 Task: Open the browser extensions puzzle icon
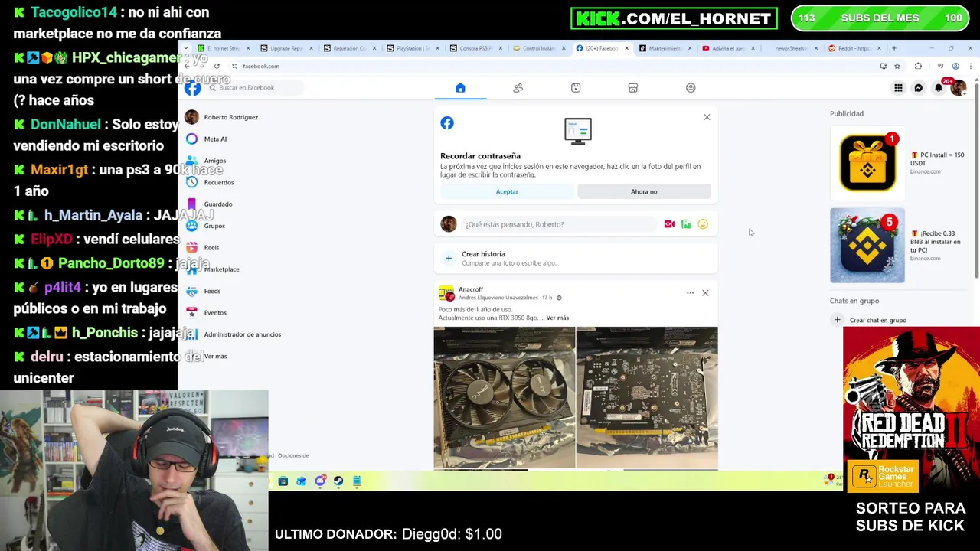pyautogui.click(x=918, y=66)
